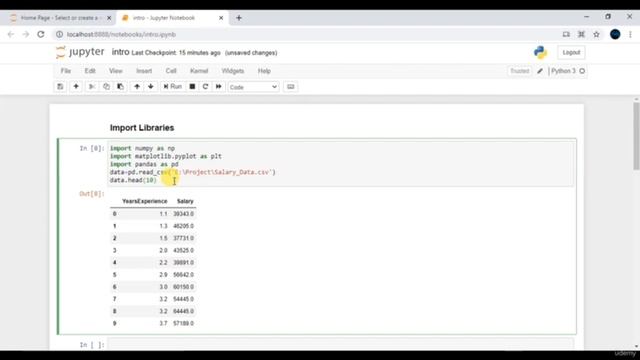The height and width of the screenshot is (360, 640).
Task: Go back in browser history
Action: (11, 34)
